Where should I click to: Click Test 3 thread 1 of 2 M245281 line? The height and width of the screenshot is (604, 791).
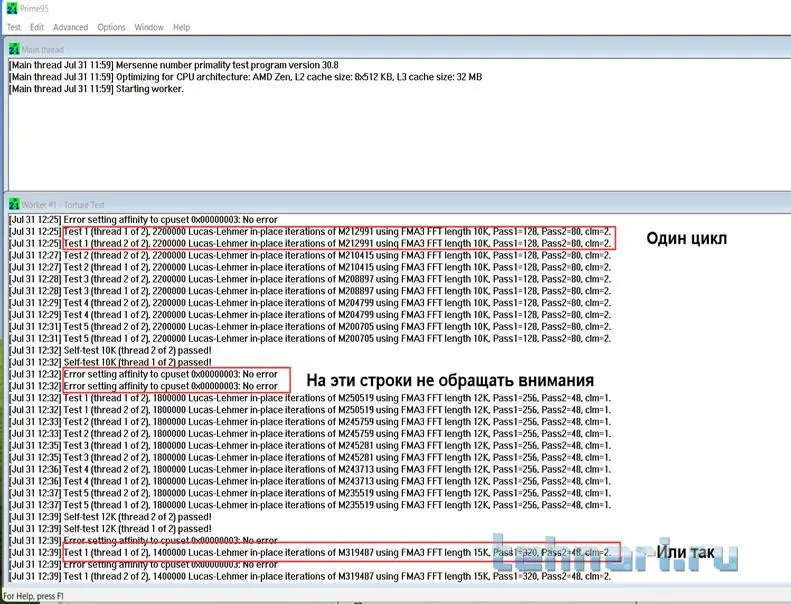point(310,446)
